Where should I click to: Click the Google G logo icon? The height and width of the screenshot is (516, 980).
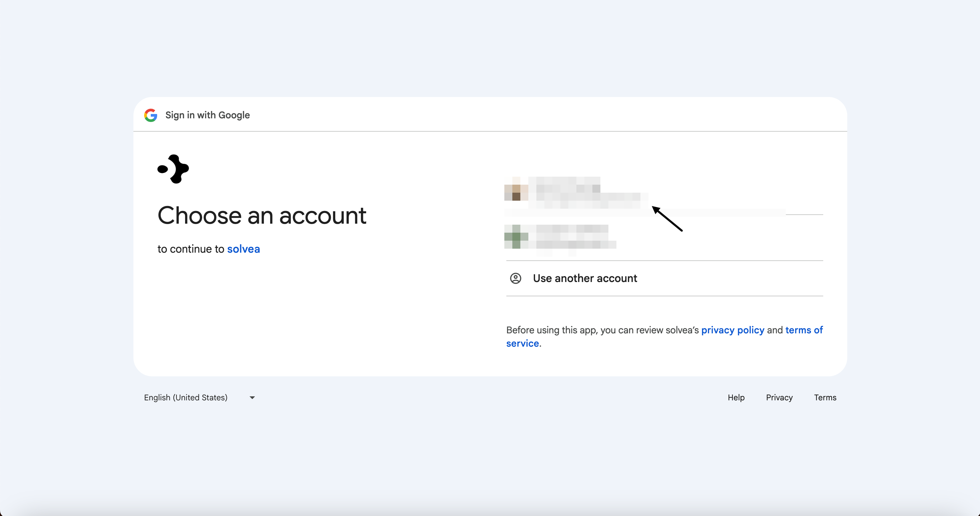click(x=151, y=115)
